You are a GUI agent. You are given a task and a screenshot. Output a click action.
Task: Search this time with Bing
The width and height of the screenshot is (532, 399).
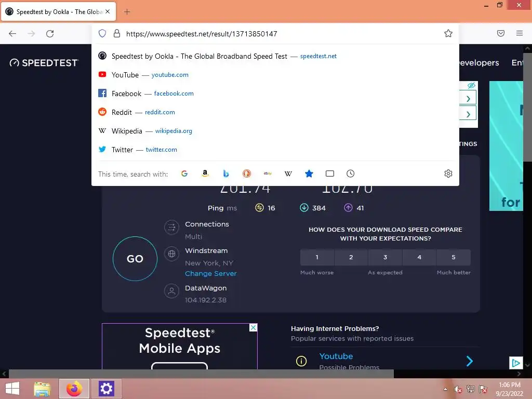226,174
